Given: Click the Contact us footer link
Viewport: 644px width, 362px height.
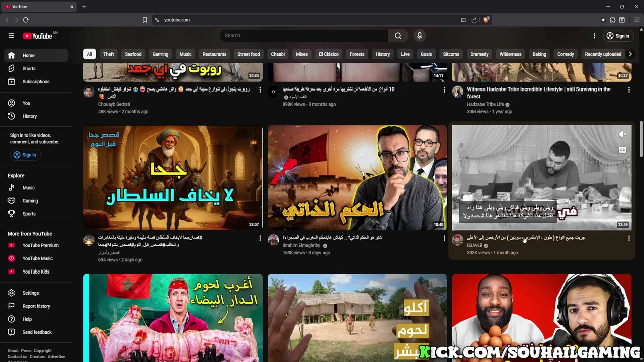Looking at the screenshot, I should pyautogui.click(x=17, y=357).
